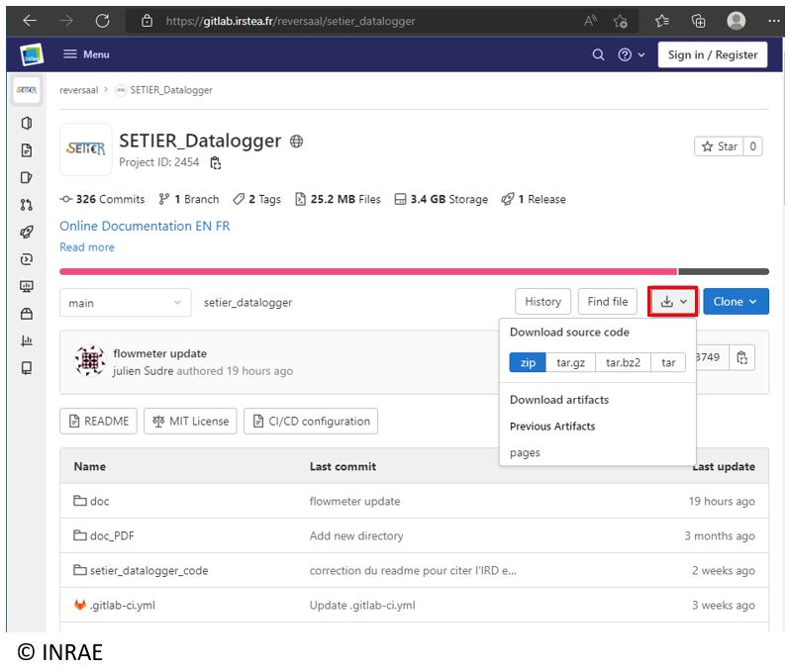789x672 pixels.
Task: Open Merge requests icon in left sidebar
Action: tap(27, 205)
